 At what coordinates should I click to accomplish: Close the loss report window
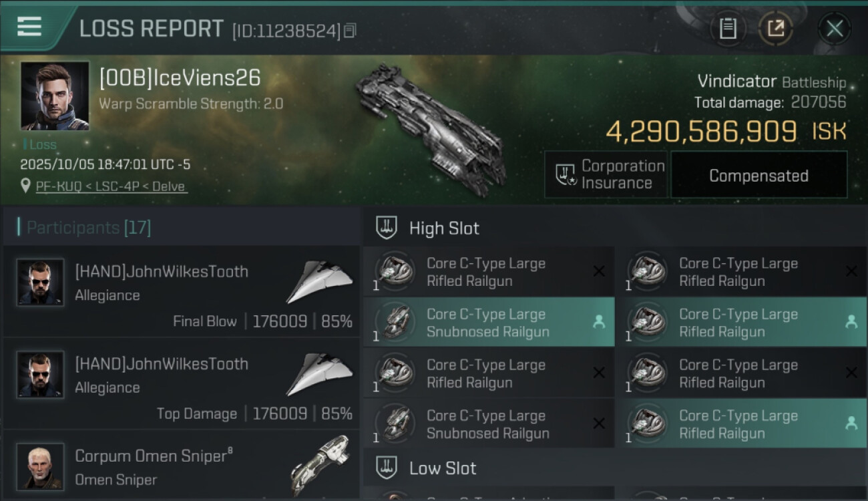pyautogui.click(x=835, y=29)
